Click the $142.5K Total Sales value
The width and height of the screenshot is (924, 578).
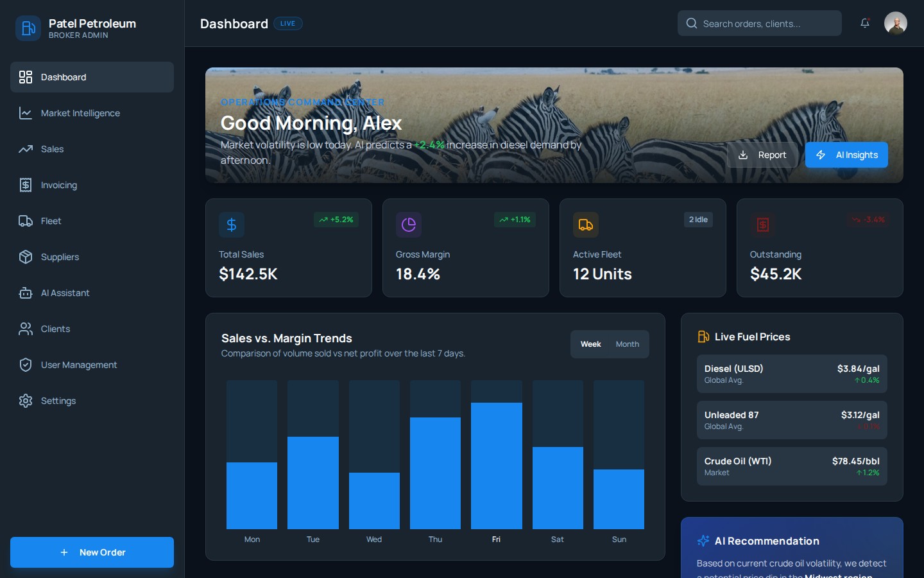pyautogui.click(x=248, y=274)
